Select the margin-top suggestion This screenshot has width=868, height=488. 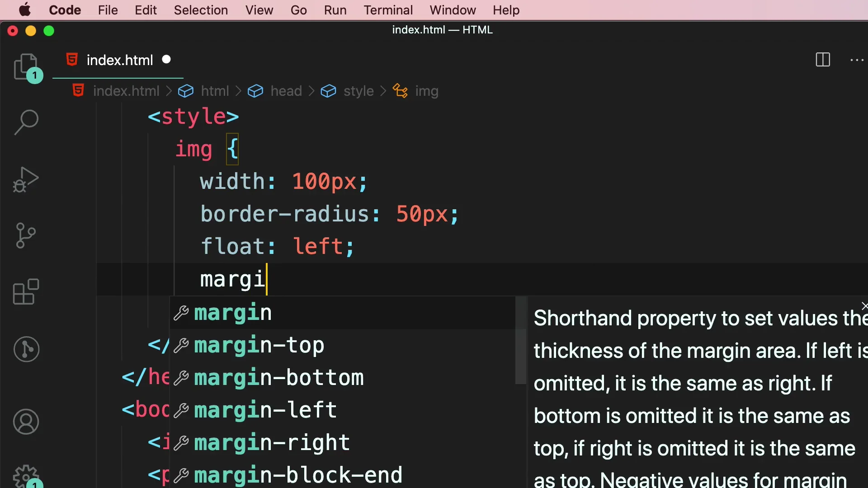click(x=343, y=345)
